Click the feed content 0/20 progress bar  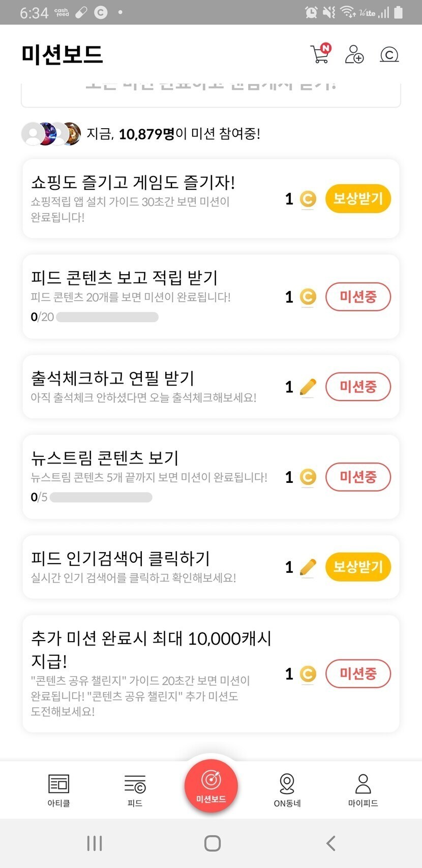click(107, 317)
